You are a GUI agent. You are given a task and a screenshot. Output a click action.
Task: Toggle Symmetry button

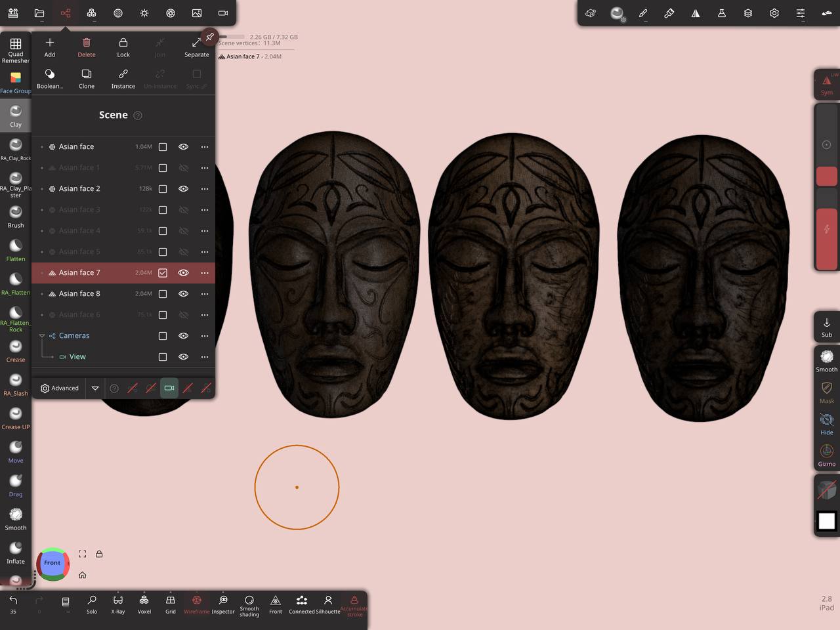coord(827,85)
